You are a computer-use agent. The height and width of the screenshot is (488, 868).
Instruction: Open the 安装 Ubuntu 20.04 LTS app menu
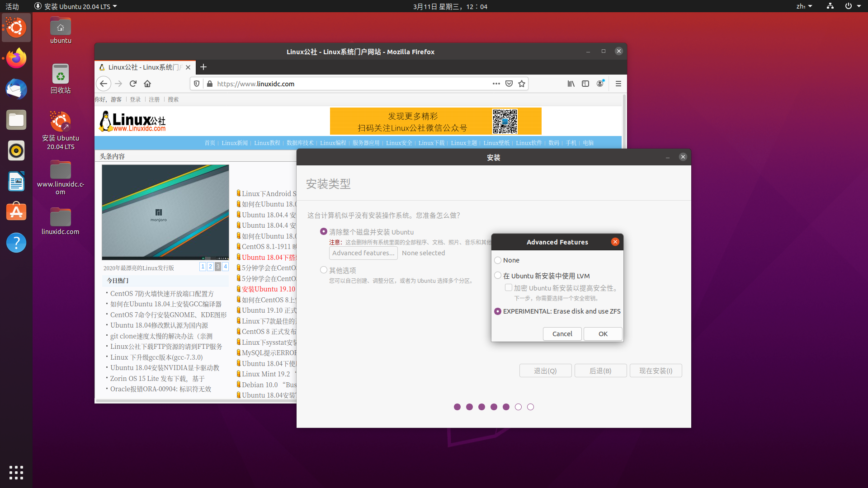point(75,6)
